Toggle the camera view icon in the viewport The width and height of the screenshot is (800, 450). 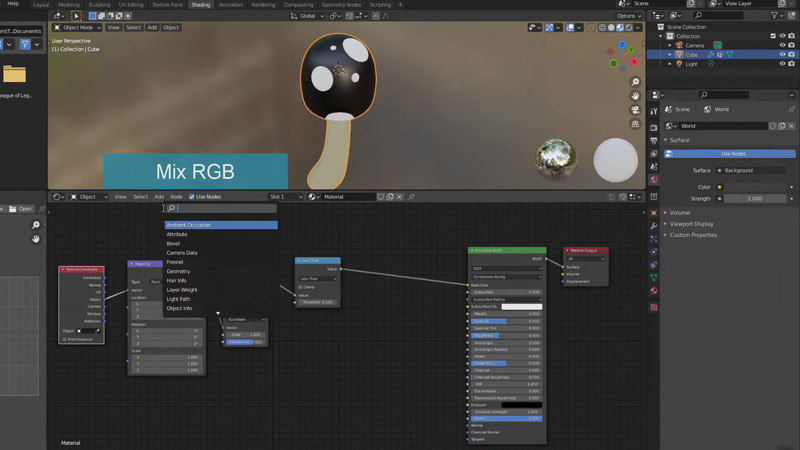pyautogui.click(x=635, y=110)
